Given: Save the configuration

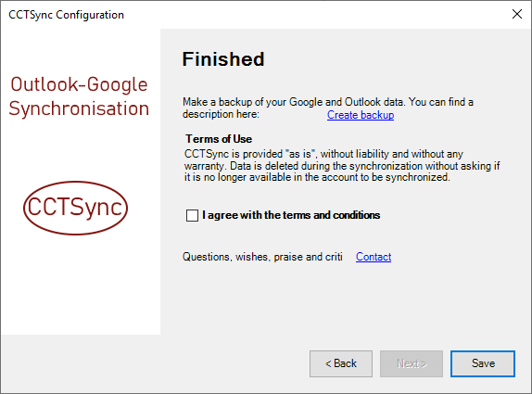Looking at the screenshot, I should point(483,363).
